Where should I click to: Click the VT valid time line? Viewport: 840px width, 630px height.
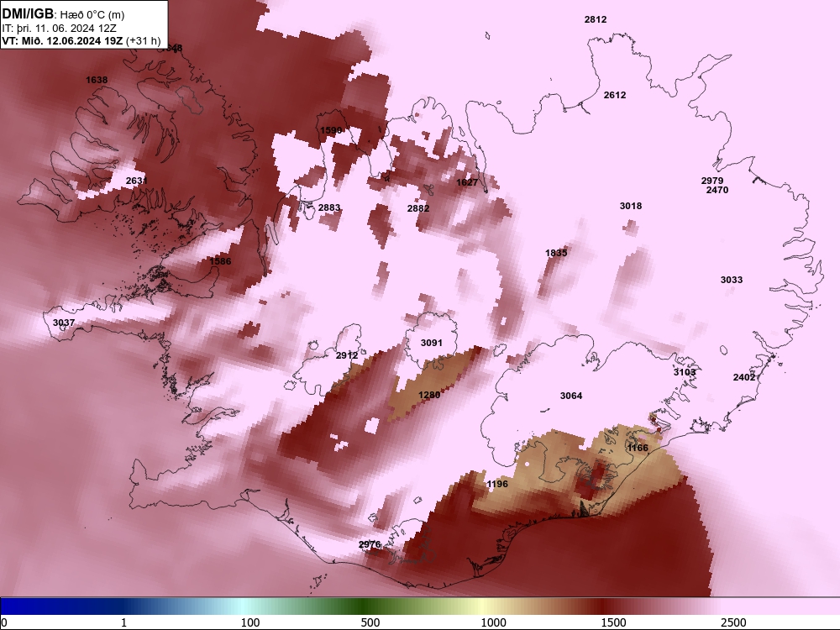point(81,40)
